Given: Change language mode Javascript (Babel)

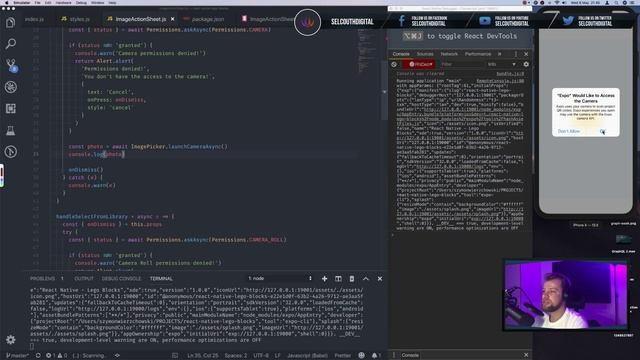Looking at the screenshot, I should [307, 356].
